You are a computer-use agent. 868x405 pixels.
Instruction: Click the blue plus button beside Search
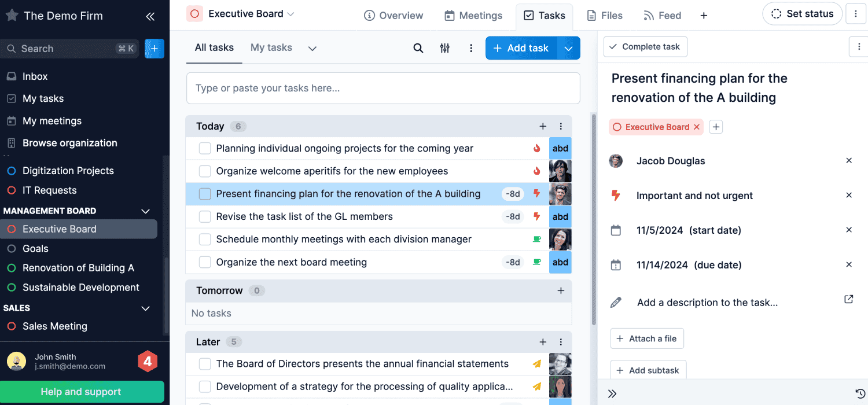pyautogui.click(x=154, y=49)
